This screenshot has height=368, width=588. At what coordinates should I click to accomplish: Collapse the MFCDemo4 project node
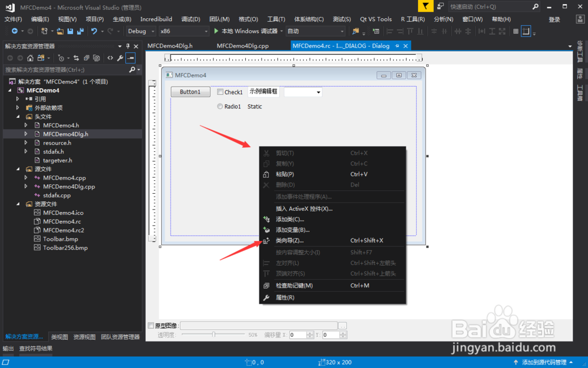(x=10, y=91)
